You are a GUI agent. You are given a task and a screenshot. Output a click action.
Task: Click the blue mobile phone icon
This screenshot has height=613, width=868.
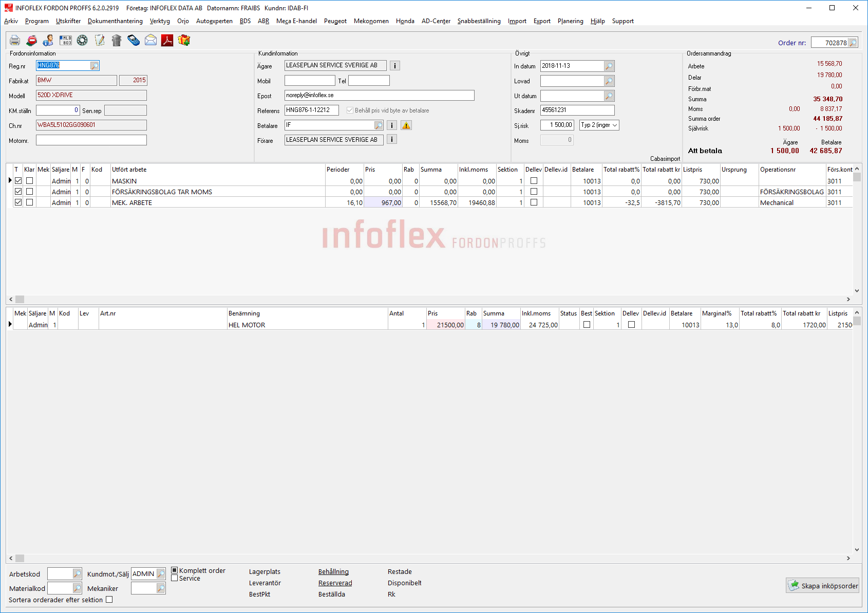click(134, 40)
